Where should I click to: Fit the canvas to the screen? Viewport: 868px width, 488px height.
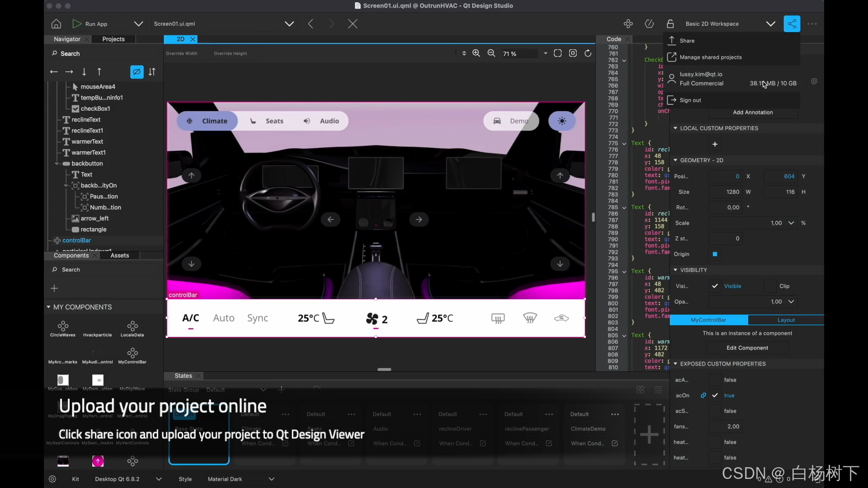coord(558,53)
